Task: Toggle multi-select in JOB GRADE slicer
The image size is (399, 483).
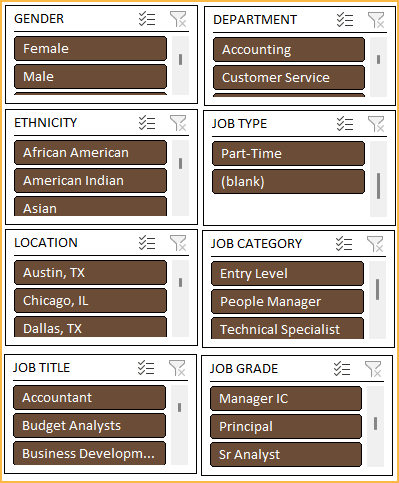Action: (x=342, y=369)
